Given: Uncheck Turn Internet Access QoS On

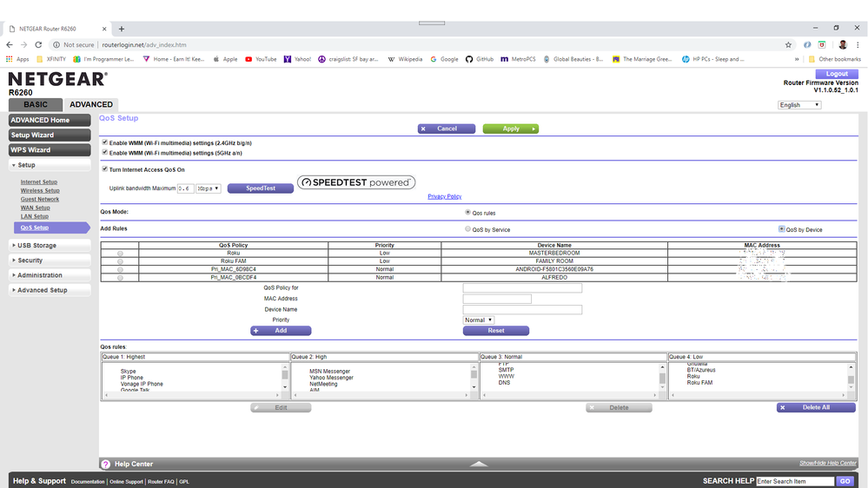Looking at the screenshot, I should [x=105, y=169].
